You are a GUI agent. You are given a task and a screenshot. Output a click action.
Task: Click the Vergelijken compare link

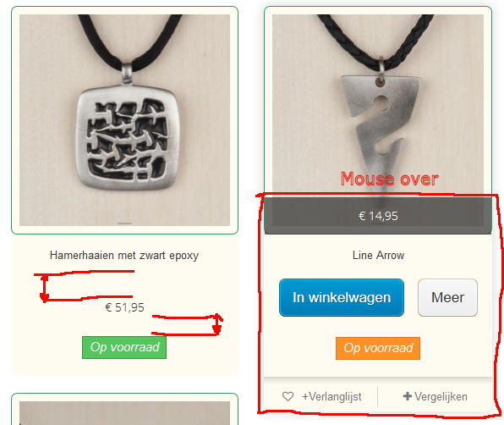[x=441, y=397]
